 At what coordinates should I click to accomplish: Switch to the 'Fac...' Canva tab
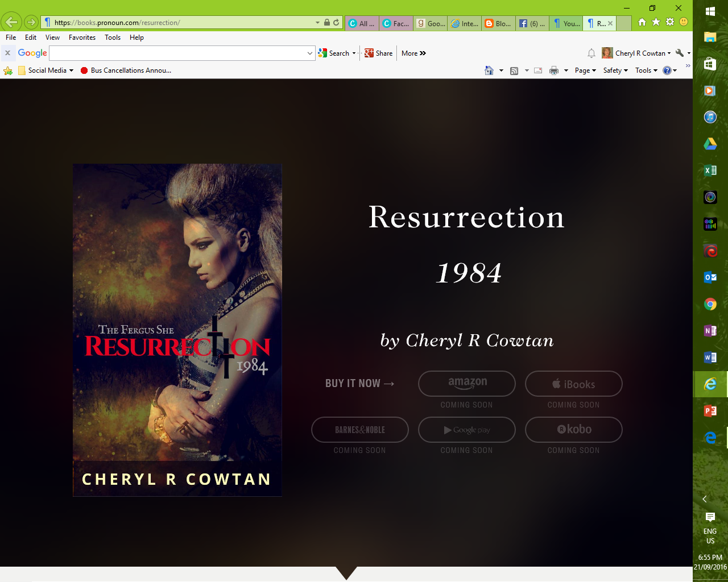coord(396,23)
